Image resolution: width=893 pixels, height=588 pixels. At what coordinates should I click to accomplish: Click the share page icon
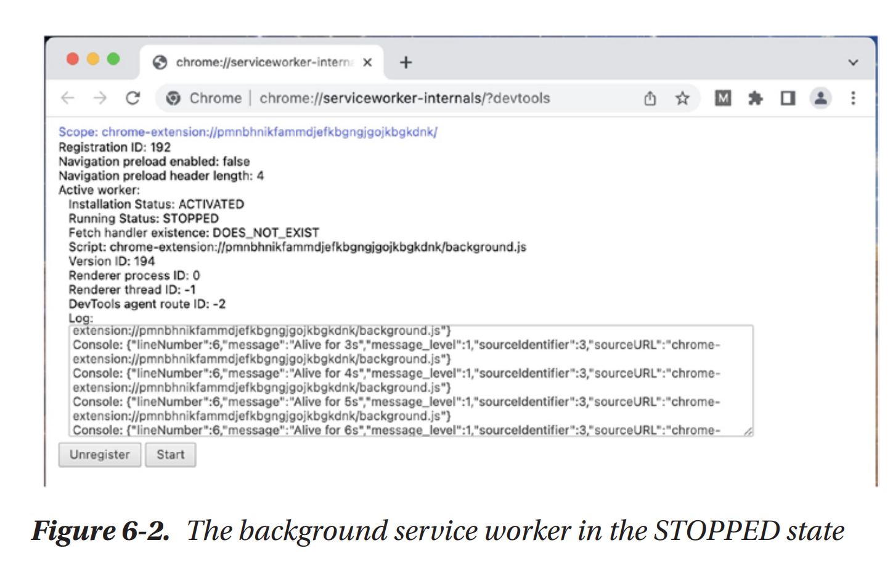pyautogui.click(x=650, y=98)
